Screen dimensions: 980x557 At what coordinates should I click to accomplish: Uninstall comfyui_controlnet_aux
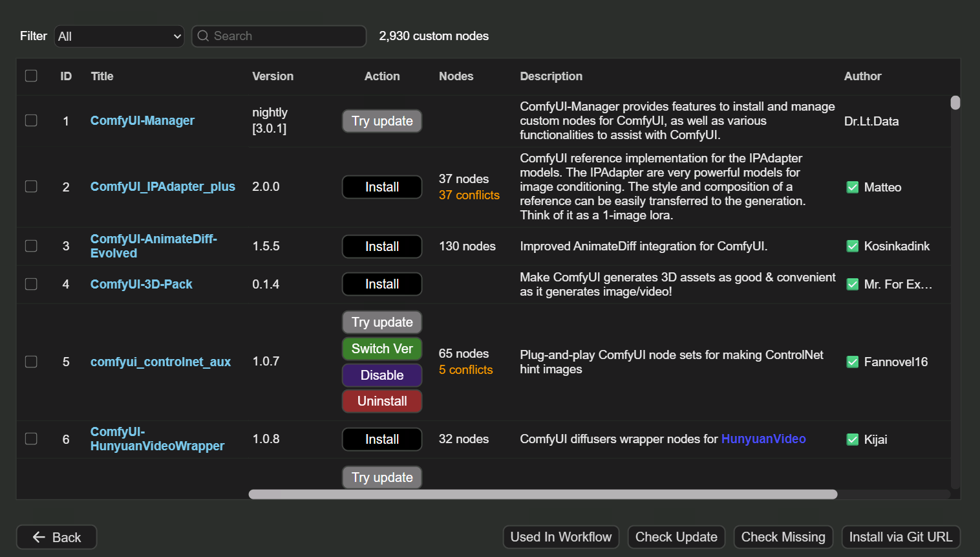point(382,401)
